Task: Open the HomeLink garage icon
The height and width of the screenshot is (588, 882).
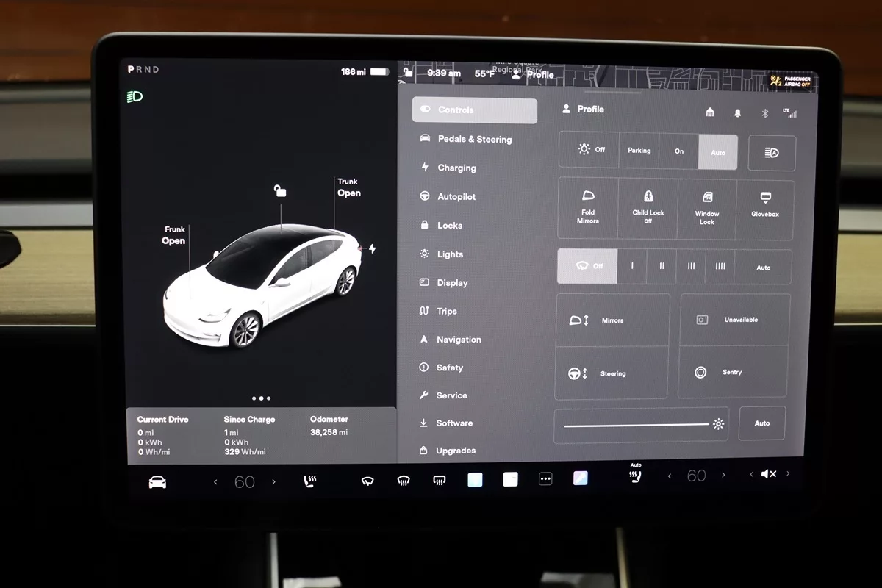Action: click(710, 112)
